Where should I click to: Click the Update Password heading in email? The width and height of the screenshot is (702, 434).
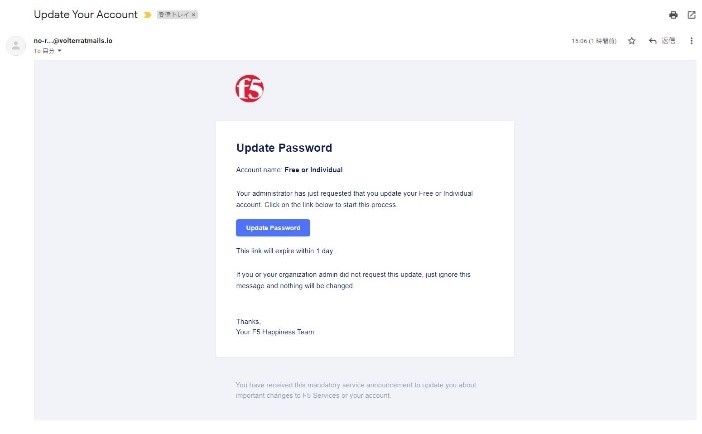pos(284,148)
